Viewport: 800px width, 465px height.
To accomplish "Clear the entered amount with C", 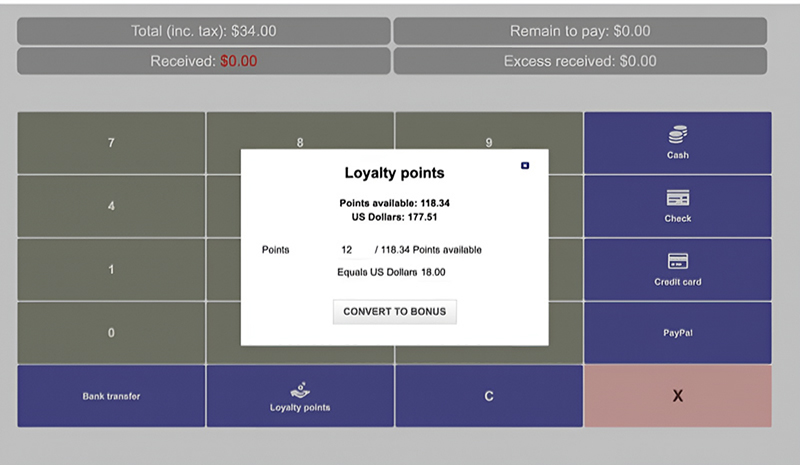I will [489, 396].
